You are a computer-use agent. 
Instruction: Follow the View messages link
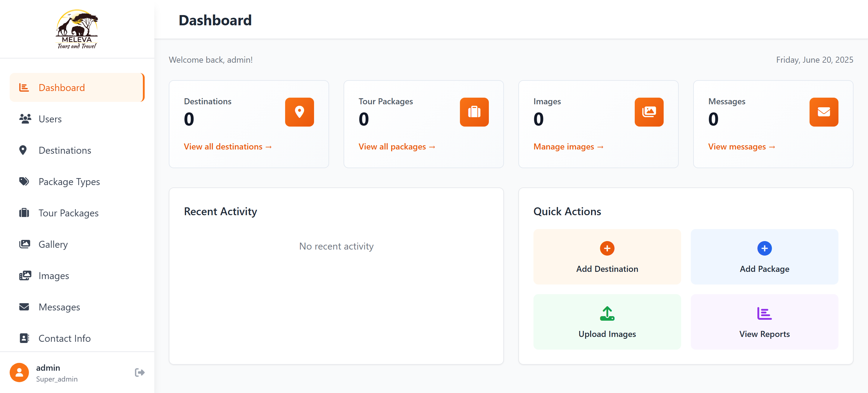click(741, 146)
